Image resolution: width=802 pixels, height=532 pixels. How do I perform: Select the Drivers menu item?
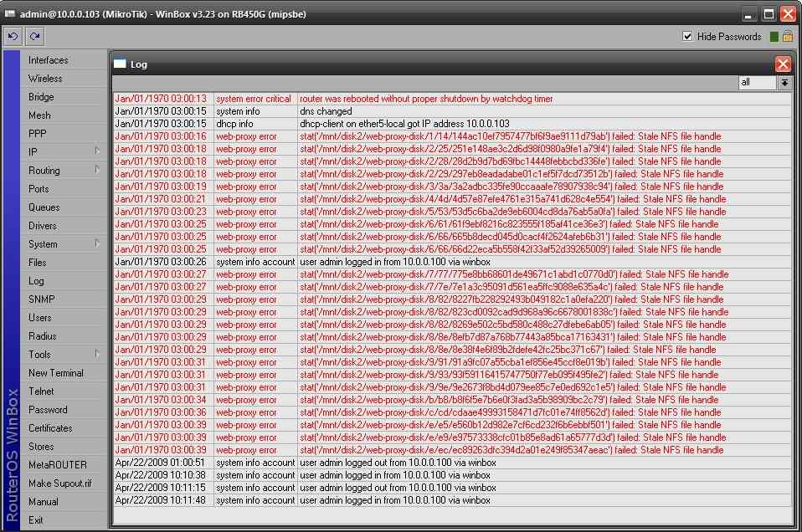(43, 225)
